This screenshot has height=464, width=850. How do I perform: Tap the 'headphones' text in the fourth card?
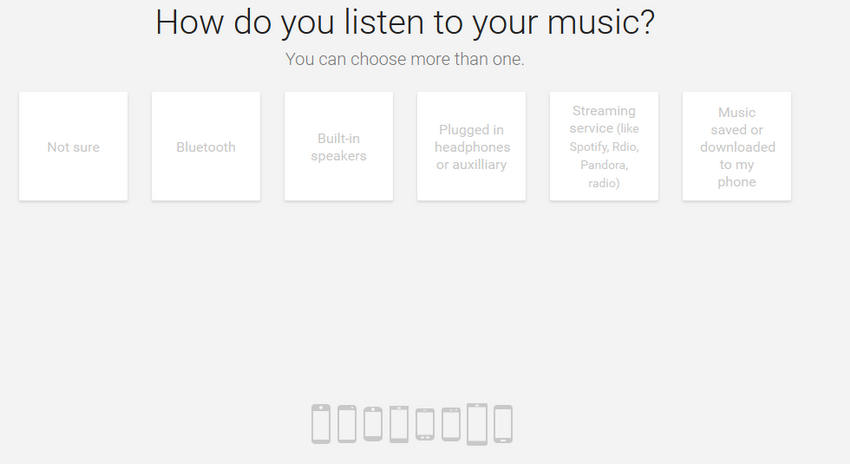472,147
